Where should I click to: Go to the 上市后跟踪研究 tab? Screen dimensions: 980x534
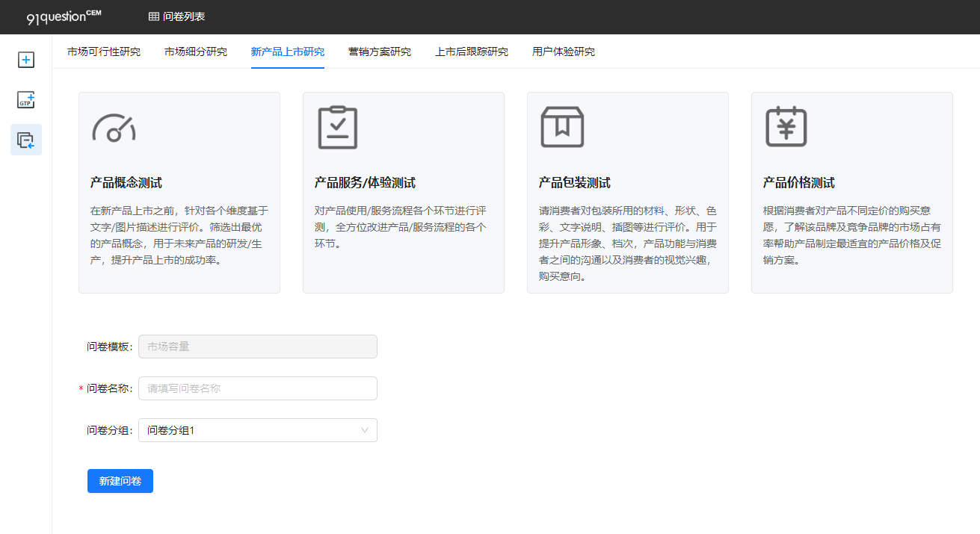click(472, 52)
